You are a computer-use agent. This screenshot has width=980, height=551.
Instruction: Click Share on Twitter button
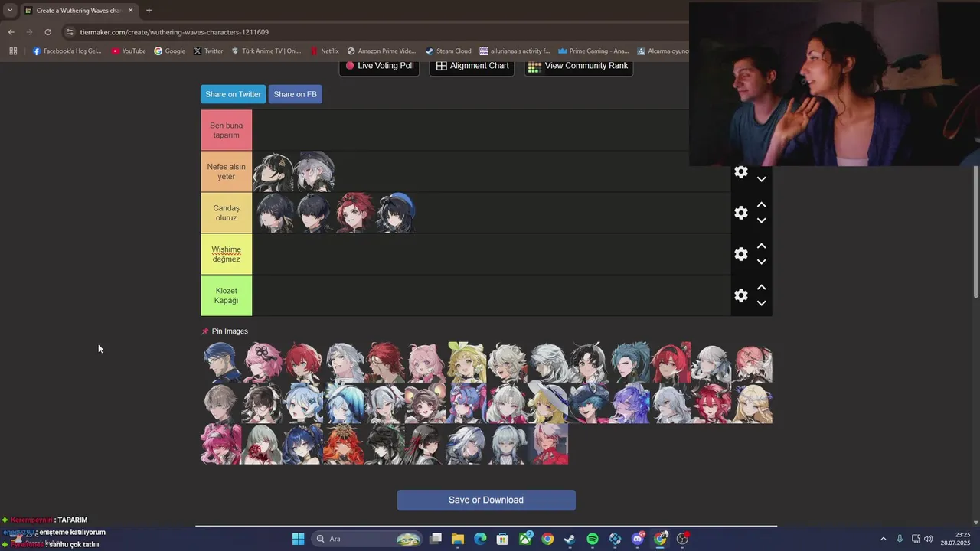pyautogui.click(x=233, y=94)
